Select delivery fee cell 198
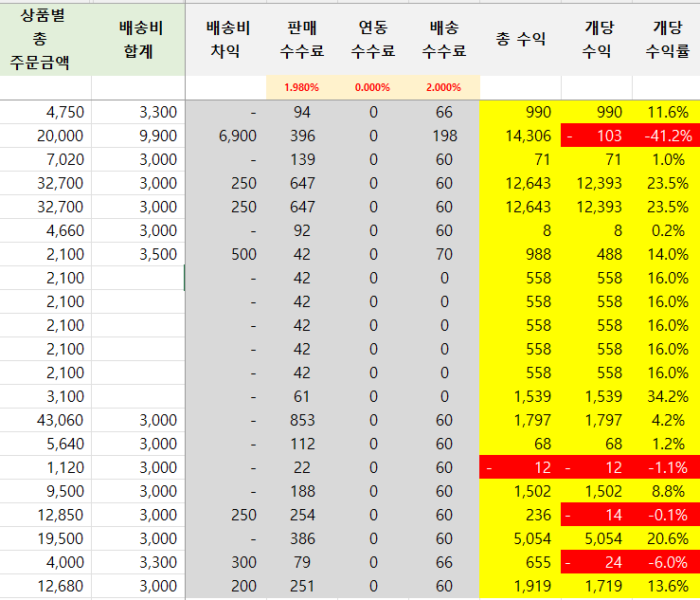This screenshot has height=600, width=700. point(444,136)
